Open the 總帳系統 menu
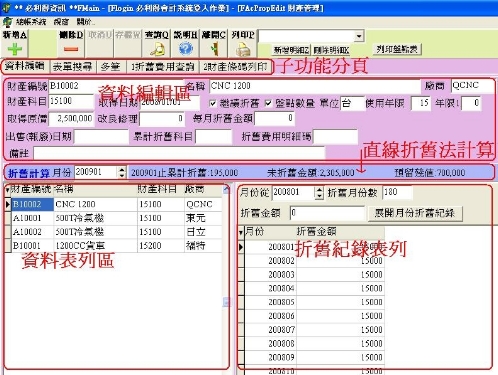 [x=31, y=22]
